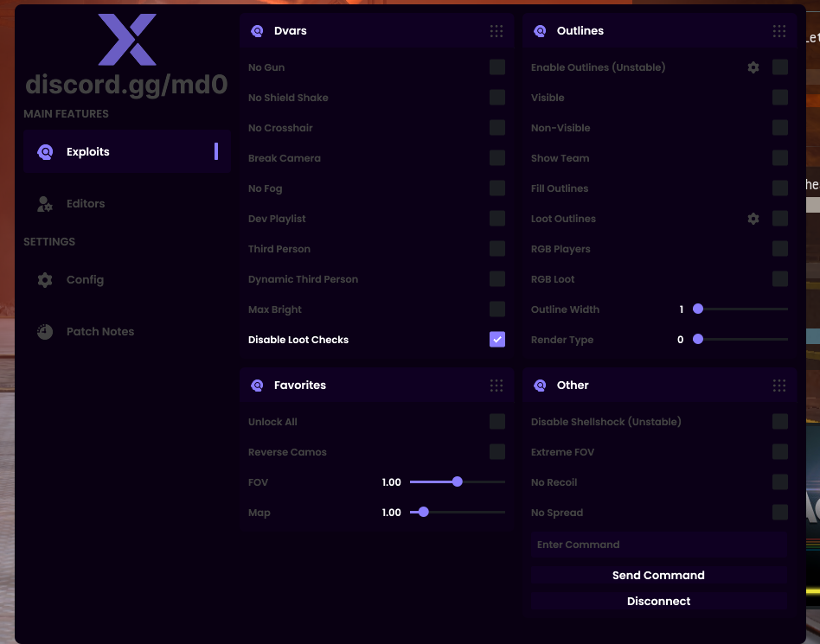Image resolution: width=820 pixels, height=644 pixels.
Task: Click the purple X logo
Action: [x=127, y=40]
